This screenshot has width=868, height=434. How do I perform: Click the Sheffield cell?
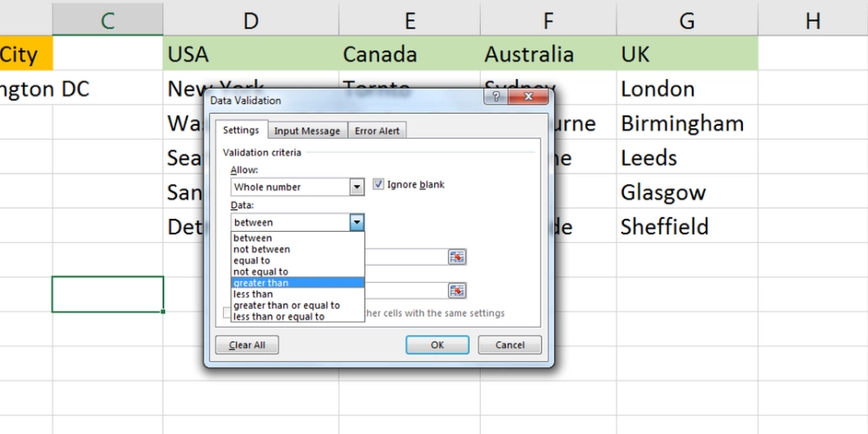pyautogui.click(x=687, y=227)
